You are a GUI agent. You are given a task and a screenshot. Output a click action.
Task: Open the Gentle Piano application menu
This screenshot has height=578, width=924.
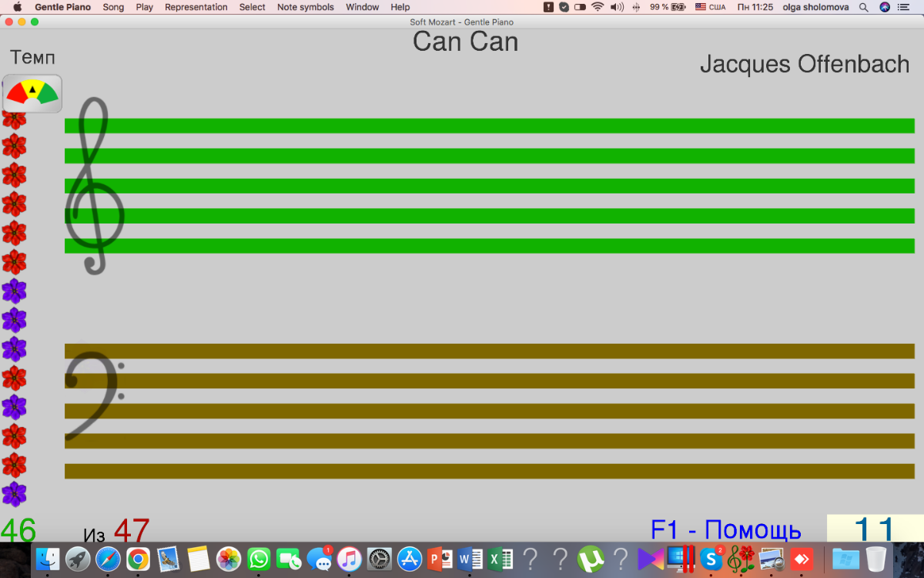click(x=62, y=7)
